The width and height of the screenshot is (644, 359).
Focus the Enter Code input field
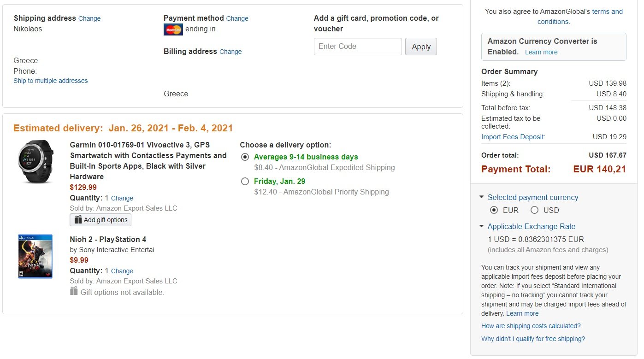click(358, 47)
